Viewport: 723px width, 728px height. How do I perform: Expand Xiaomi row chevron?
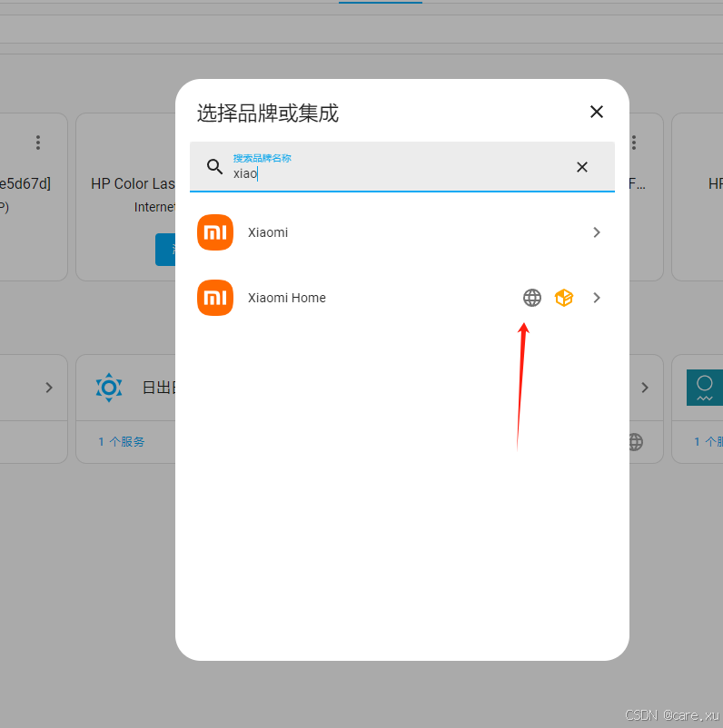point(597,232)
